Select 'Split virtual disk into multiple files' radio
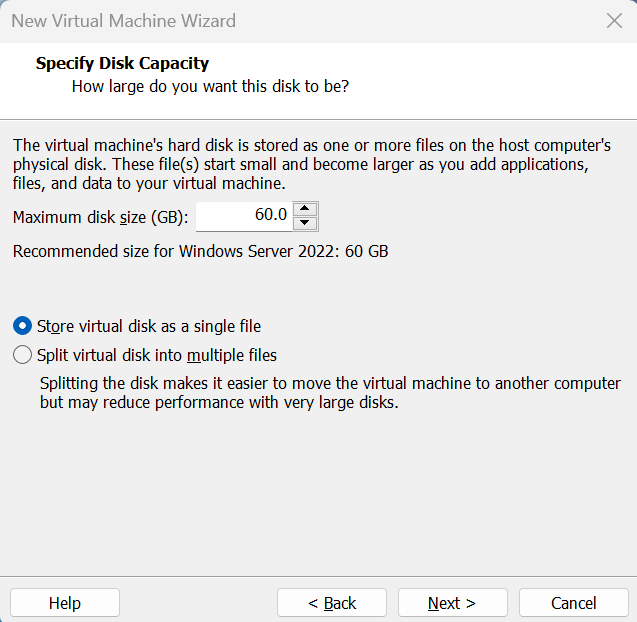This screenshot has width=637, height=622. (22, 355)
